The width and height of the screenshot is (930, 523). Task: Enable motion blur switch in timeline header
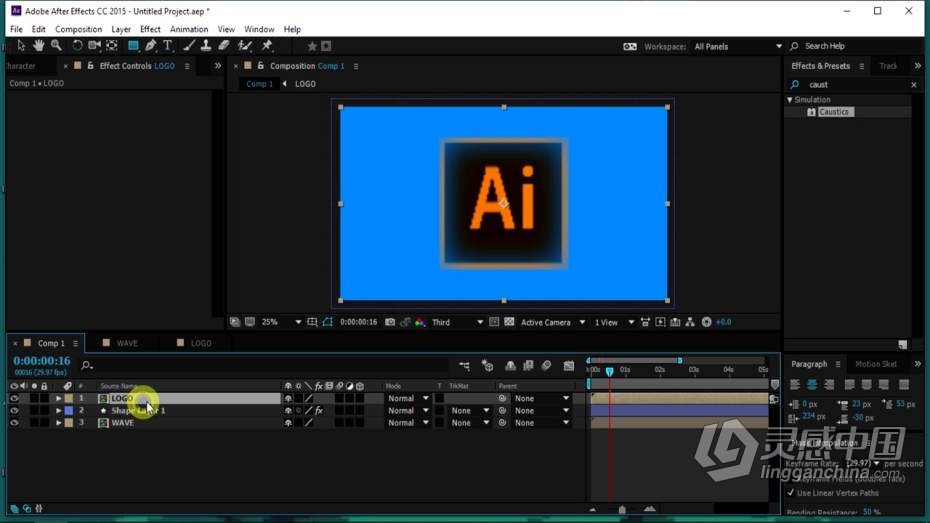coord(546,366)
